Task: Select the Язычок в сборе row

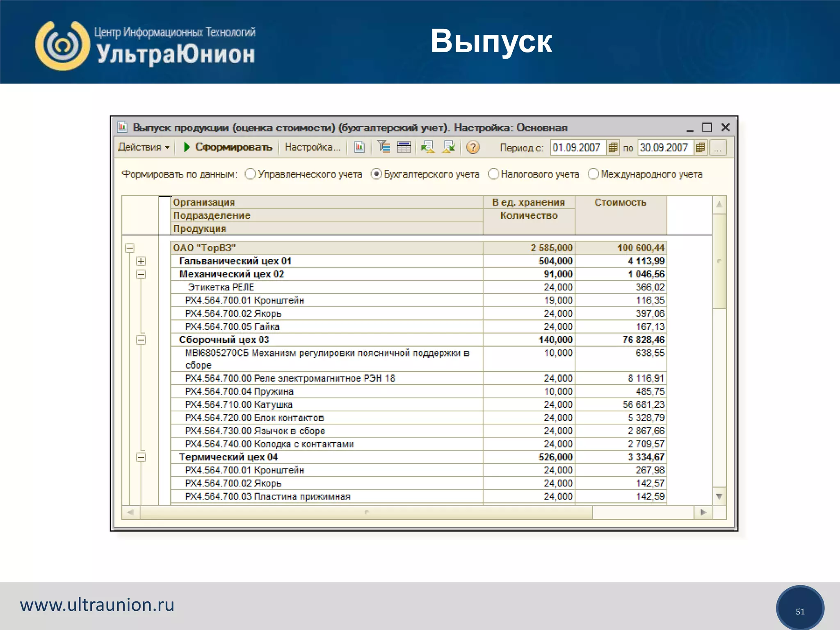Action: point(418,431)
